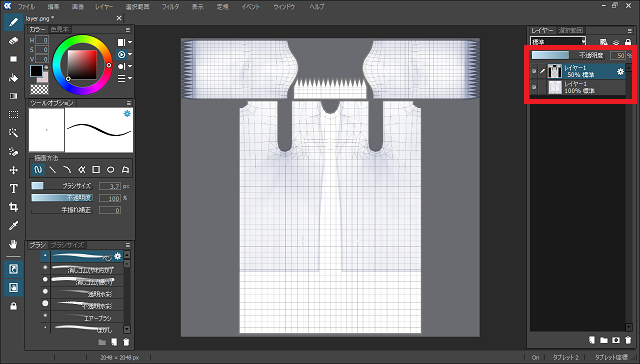The image size is (640, 364).
Task: Select the rectangular Selection tool
Action: 13,115
